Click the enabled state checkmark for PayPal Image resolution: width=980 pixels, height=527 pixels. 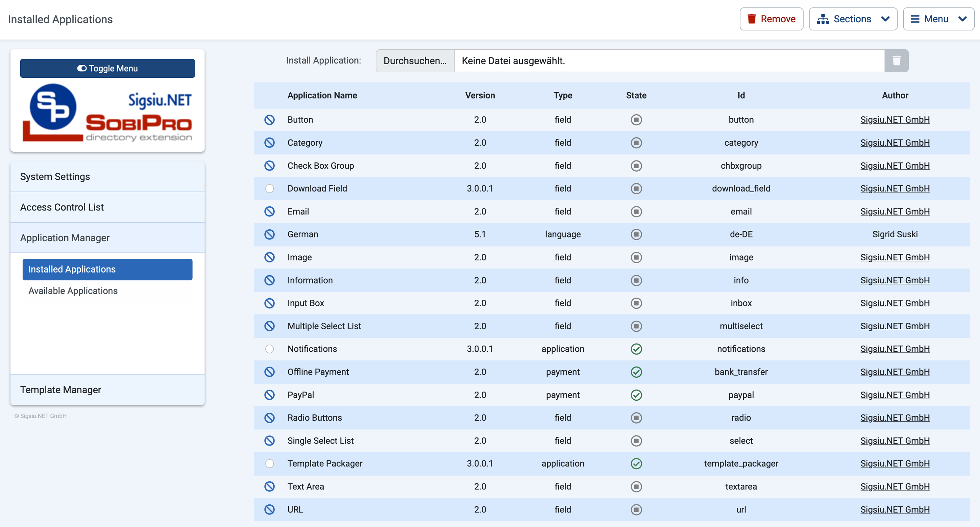click(x=636, y=395)
